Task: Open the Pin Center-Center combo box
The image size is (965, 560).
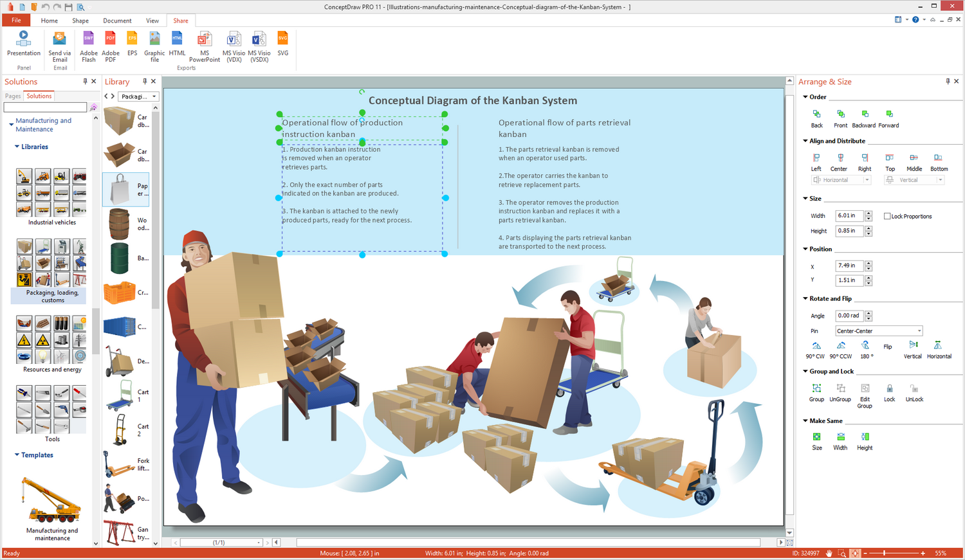Action: point(879,331)
